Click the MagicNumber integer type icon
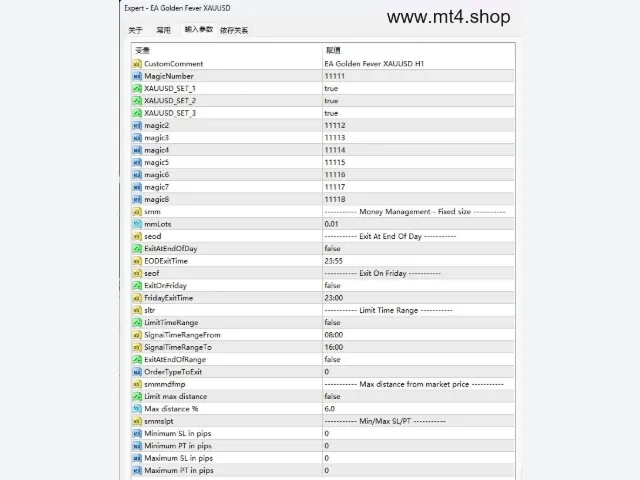This screenshot has width=640, height=480. point(137,76)
